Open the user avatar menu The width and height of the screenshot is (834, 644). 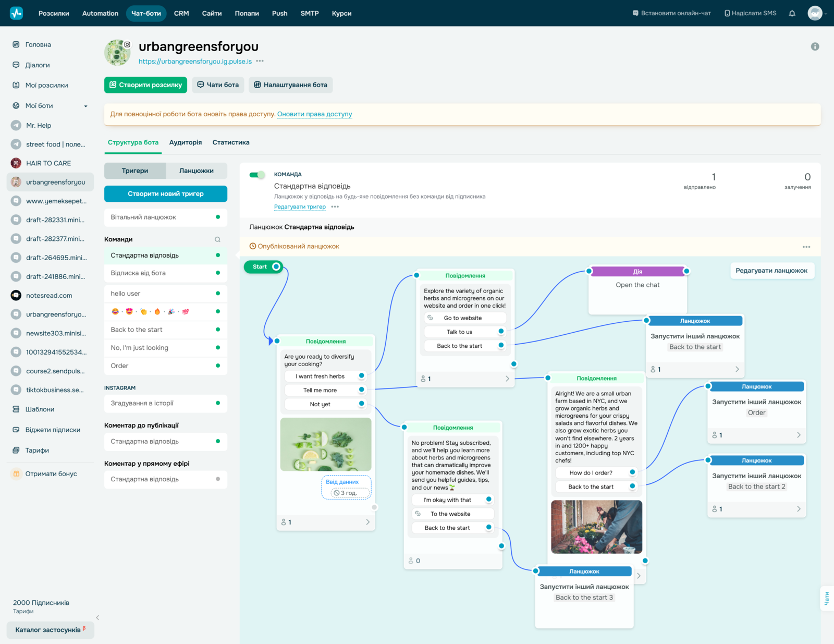(815, 13)
